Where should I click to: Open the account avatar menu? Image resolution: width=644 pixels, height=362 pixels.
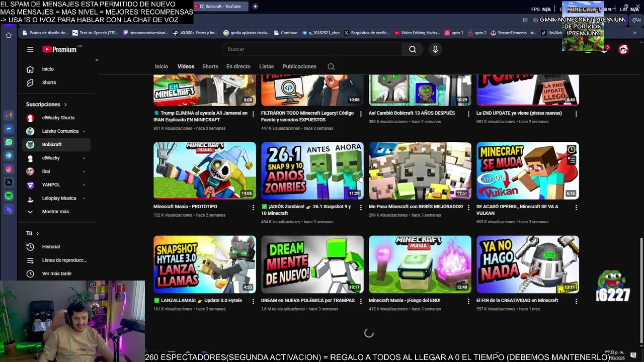(623, 49)
